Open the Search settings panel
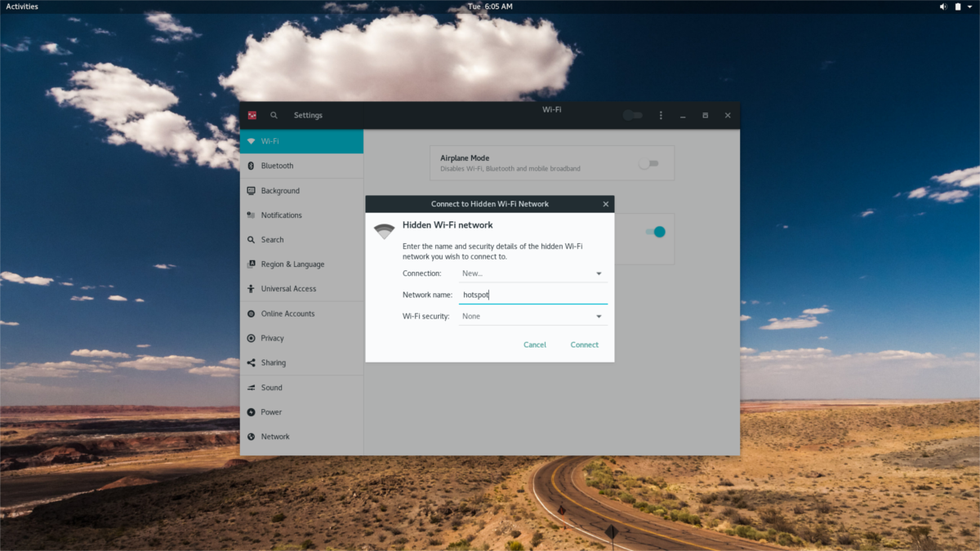Viewport: 980px width, 551px height. click(301, 239)
